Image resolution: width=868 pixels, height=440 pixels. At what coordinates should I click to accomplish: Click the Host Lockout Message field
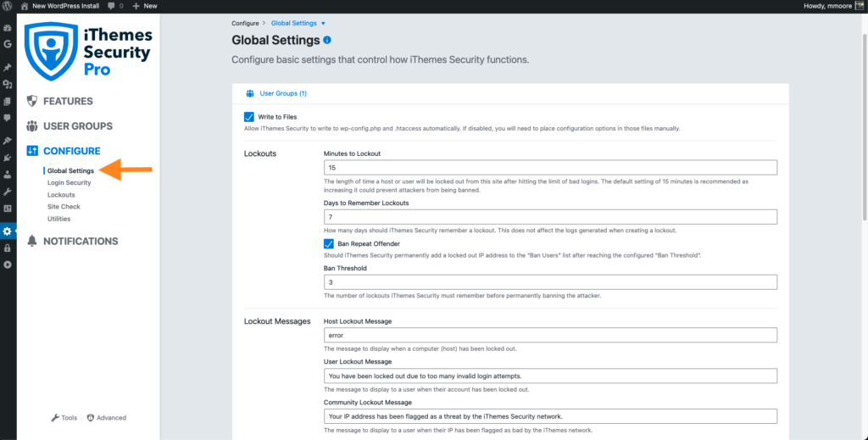pyautogui.click(x=550, y=335)
